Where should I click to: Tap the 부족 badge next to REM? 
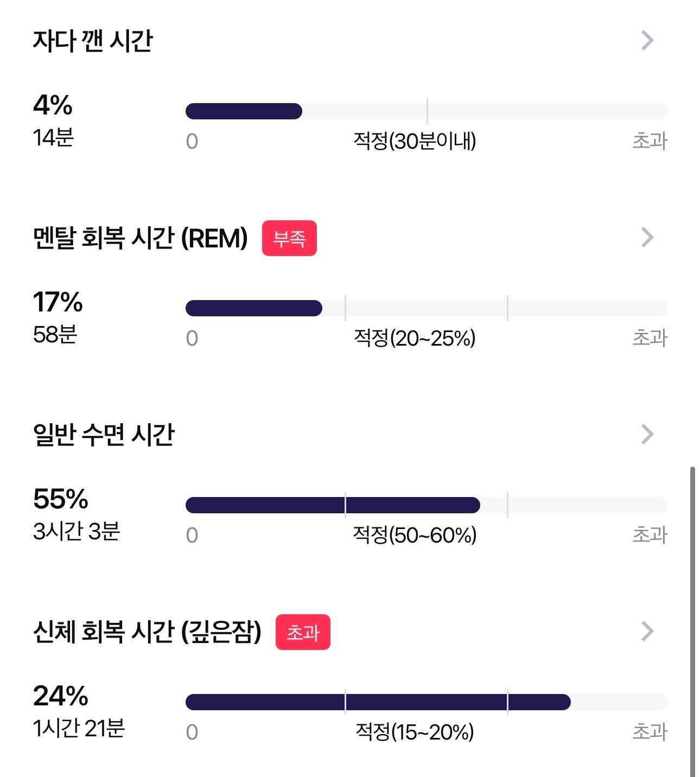[289, 238]
